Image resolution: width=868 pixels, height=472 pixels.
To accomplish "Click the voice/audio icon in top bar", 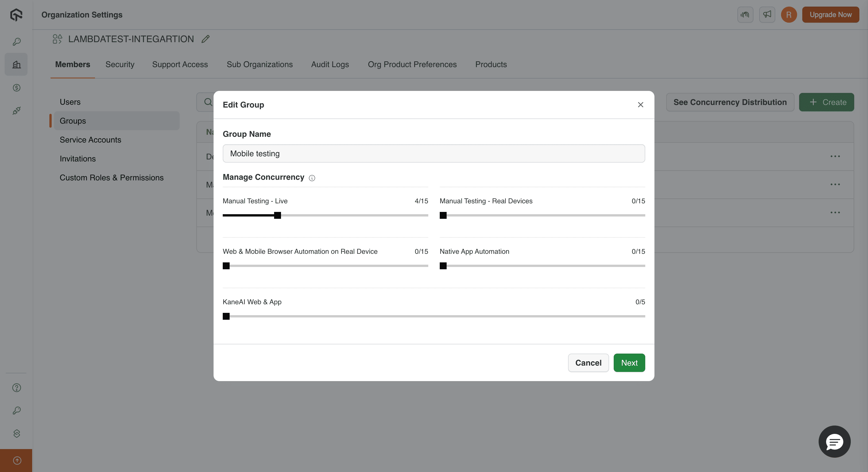I will coord(745,15).
